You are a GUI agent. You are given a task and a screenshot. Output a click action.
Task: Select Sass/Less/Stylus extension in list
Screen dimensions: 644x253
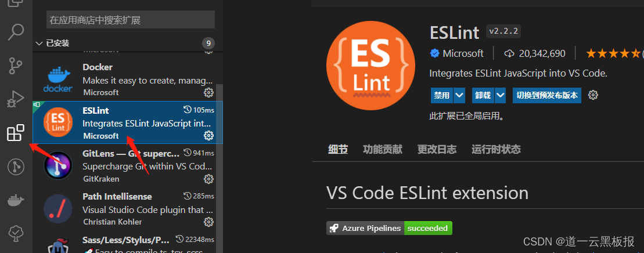(x=127, y=242)
